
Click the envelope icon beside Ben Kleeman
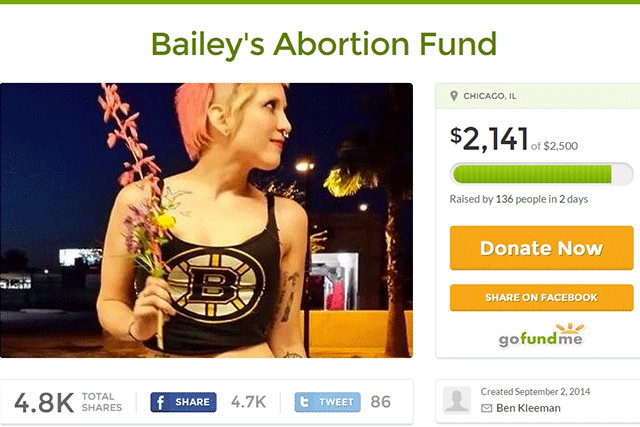(486, 408)
